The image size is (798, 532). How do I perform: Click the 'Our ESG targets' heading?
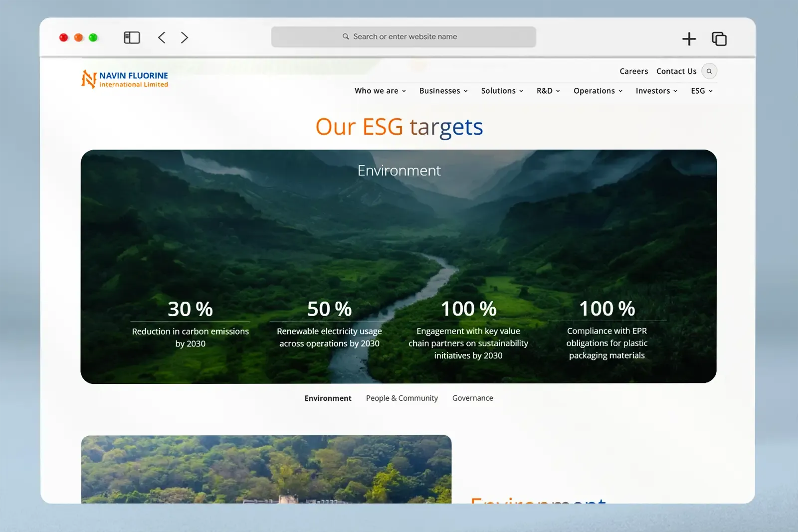point(399,127)
